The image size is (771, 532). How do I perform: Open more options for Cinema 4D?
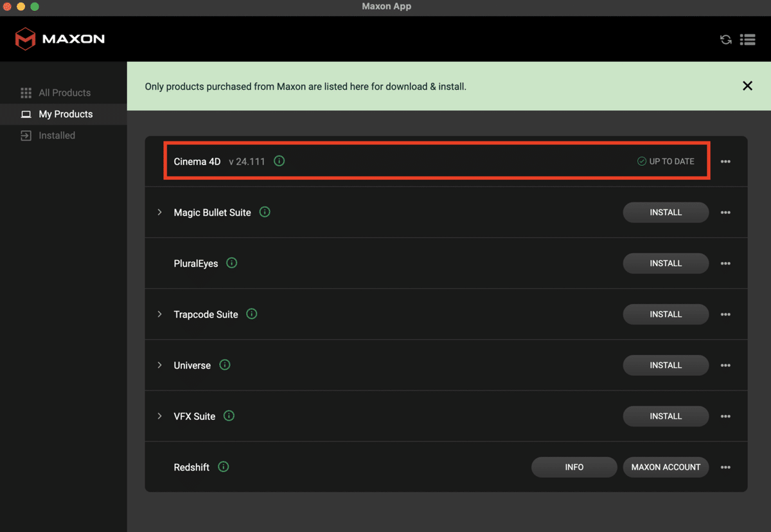tap(725, 161)
